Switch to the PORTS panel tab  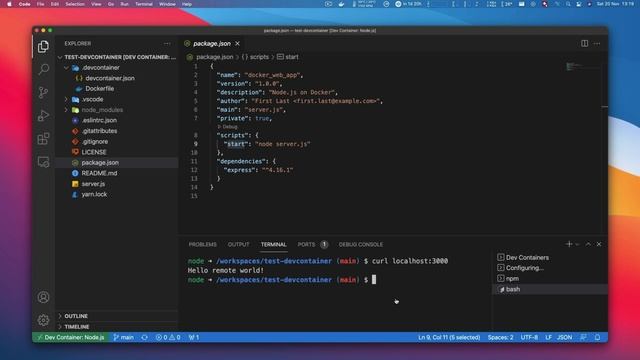point(312,244)
